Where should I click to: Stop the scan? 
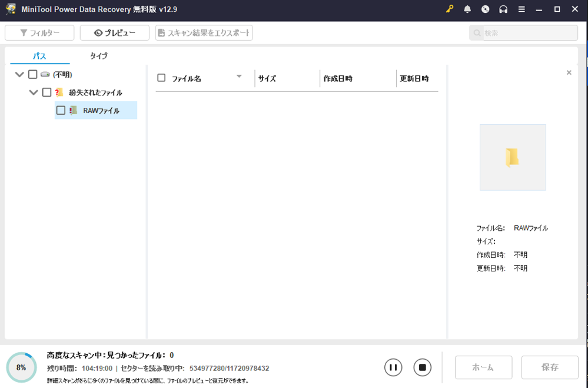coord(422,367)
